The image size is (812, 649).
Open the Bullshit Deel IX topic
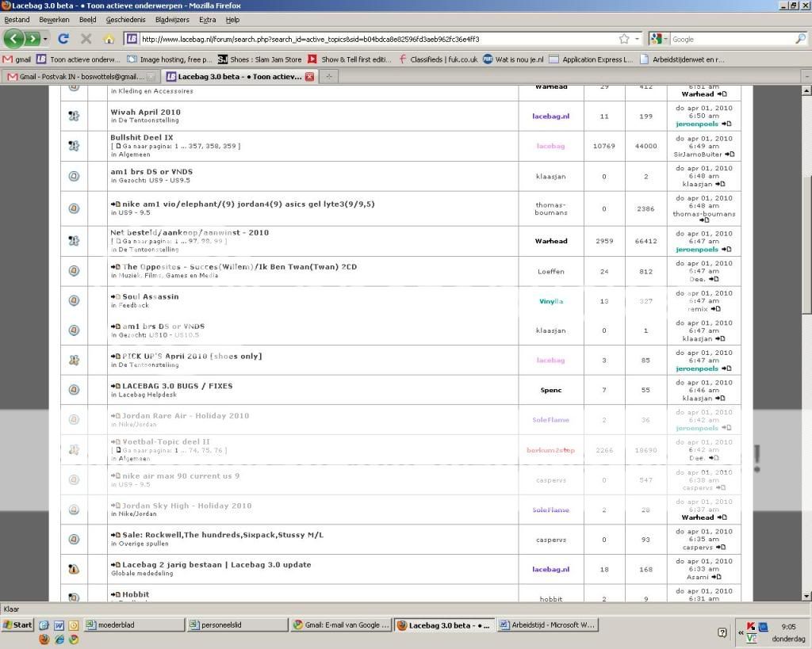pyautogui.click(x=141, y=137)
